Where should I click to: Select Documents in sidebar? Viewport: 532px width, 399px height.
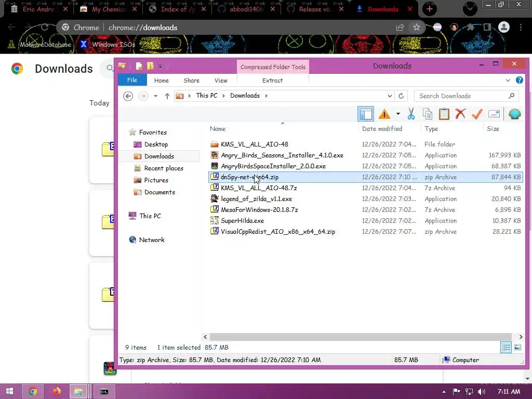coord(159,192)
